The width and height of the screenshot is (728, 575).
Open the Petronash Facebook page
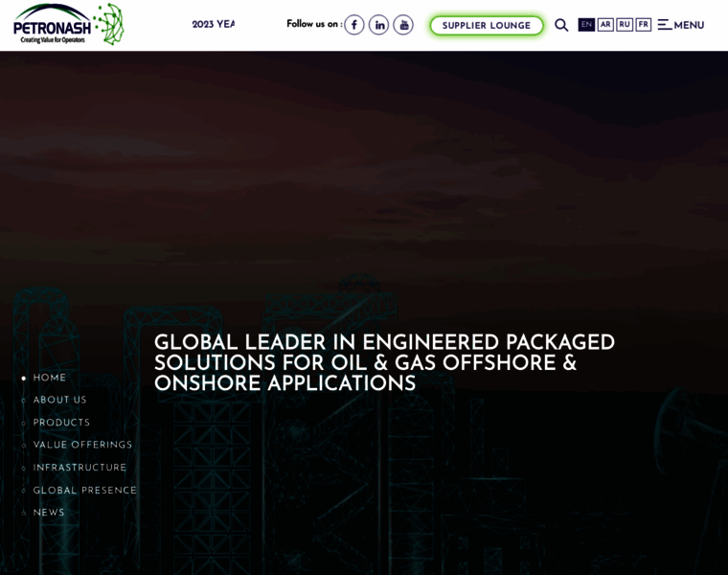tap(354, 25)
